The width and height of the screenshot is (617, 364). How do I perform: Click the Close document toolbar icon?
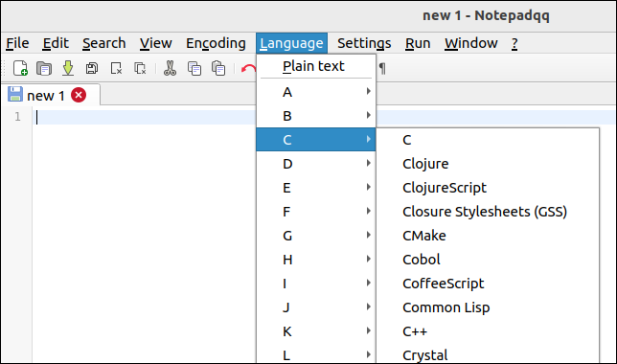pos(116,68)
